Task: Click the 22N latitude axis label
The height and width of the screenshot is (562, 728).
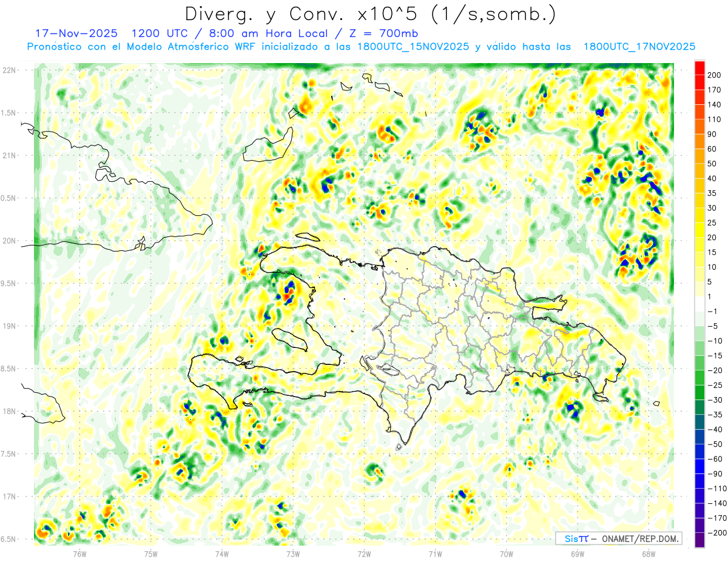Action: coord(9,70)
